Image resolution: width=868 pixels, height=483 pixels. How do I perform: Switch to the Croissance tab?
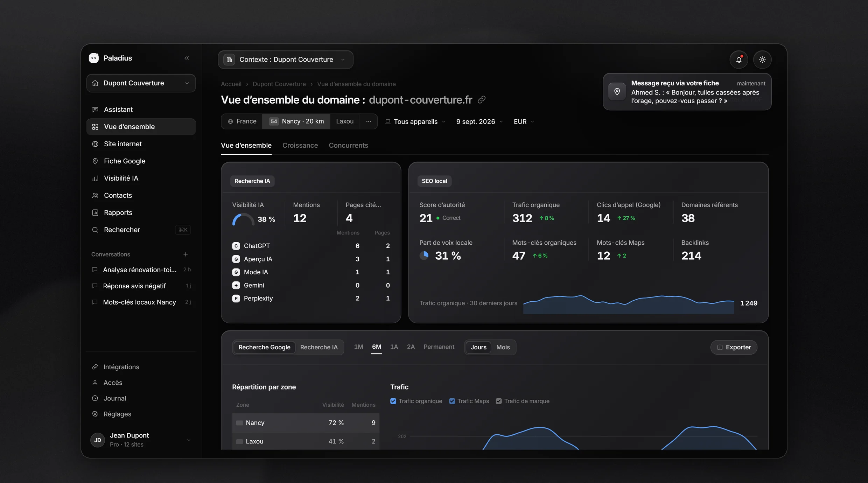tap(300, 145)
